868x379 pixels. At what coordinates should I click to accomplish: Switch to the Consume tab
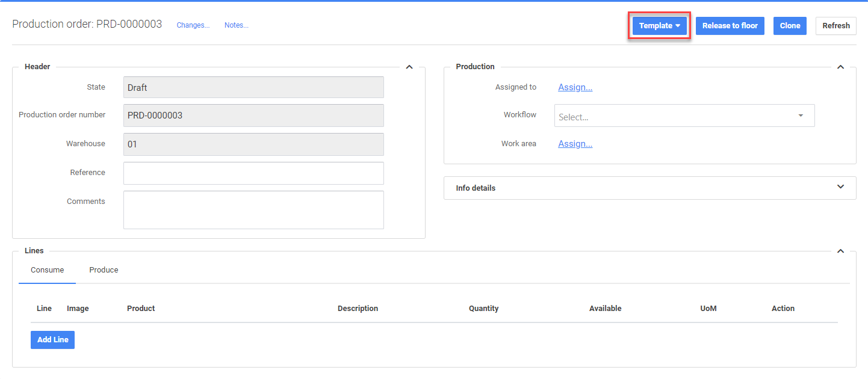coord(48,270)
